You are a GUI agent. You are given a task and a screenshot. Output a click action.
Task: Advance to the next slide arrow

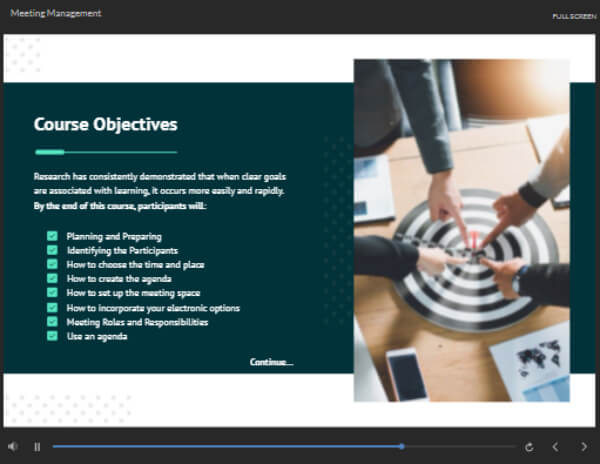[x=584, y=447]
